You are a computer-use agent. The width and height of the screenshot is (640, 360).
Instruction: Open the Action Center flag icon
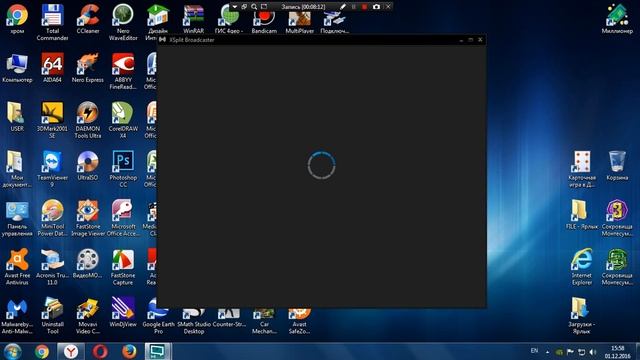[570, 352]
